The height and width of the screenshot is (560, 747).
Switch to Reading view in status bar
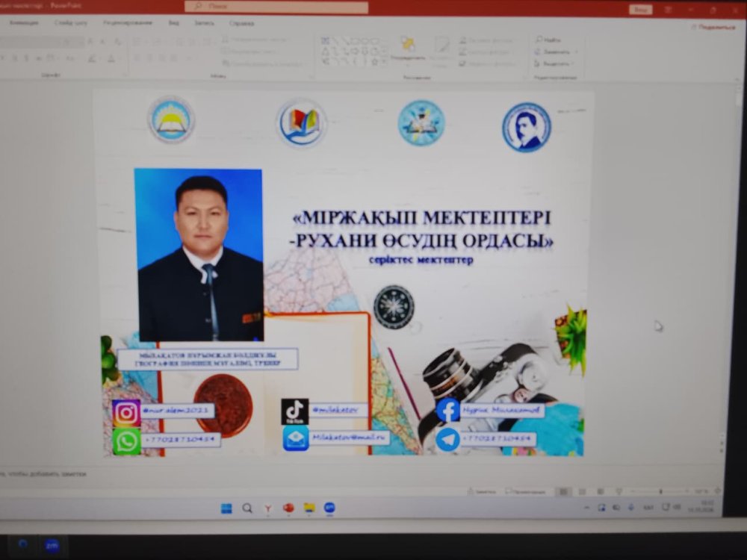click(x=601, y=491)
